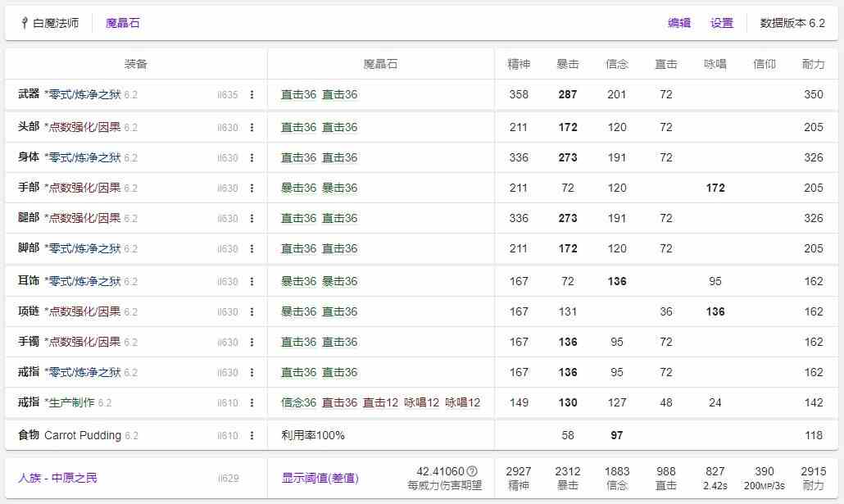Click the more options icon for 身体

tap(252, 158)
